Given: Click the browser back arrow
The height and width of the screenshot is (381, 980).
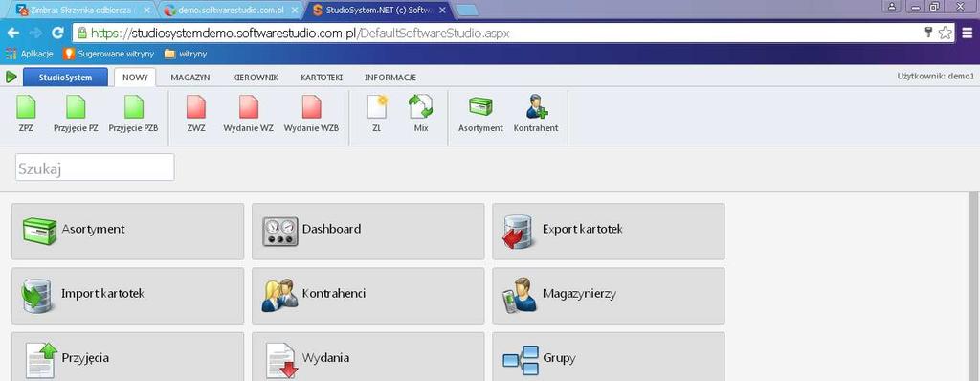Looking at the screenshot, I should (13, 34).
